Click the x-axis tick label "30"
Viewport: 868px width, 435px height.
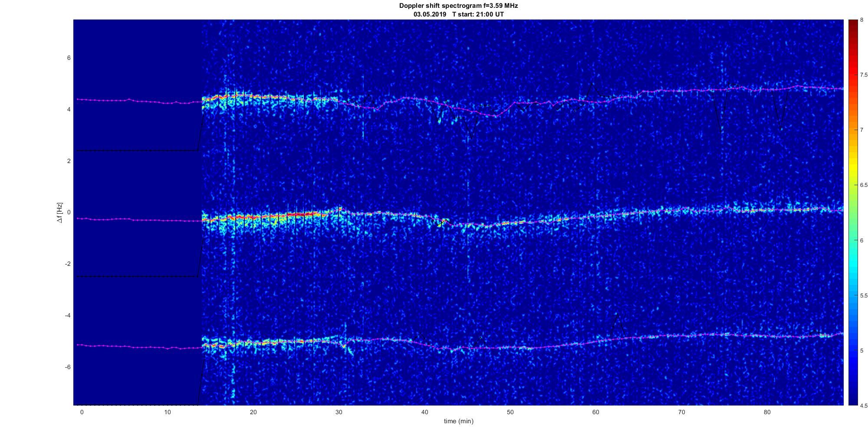pyautogui.click(x=339, y=412)
